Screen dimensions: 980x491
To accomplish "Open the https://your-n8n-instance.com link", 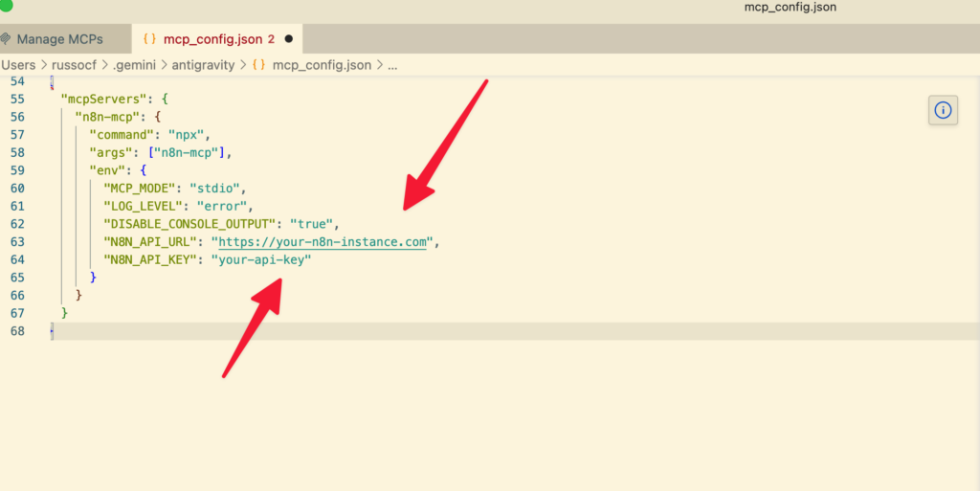I will [323, 242].
